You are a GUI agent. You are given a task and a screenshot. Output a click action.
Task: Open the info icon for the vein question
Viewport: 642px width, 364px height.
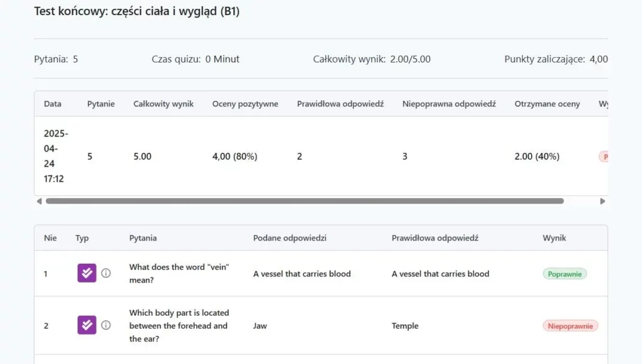(x=106, y=273)
